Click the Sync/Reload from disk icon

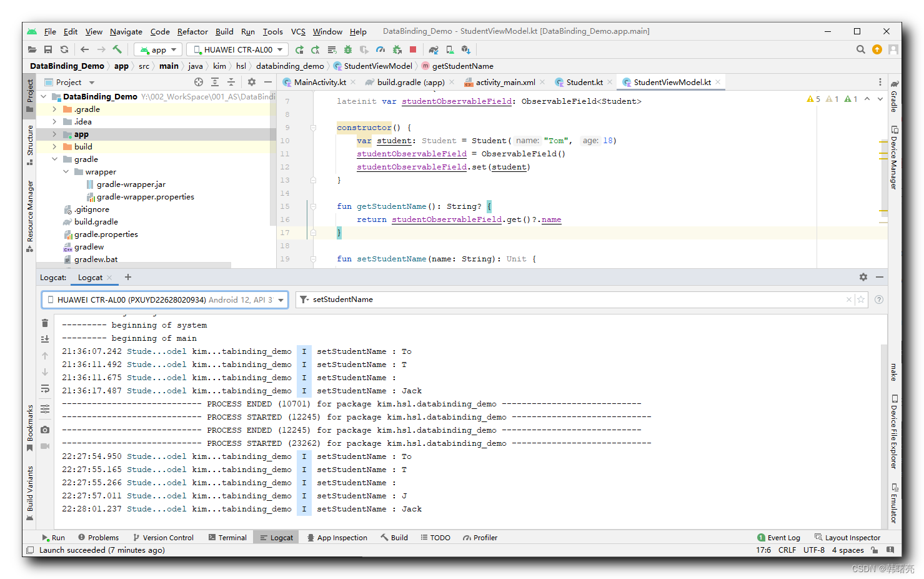click(64, 49)
